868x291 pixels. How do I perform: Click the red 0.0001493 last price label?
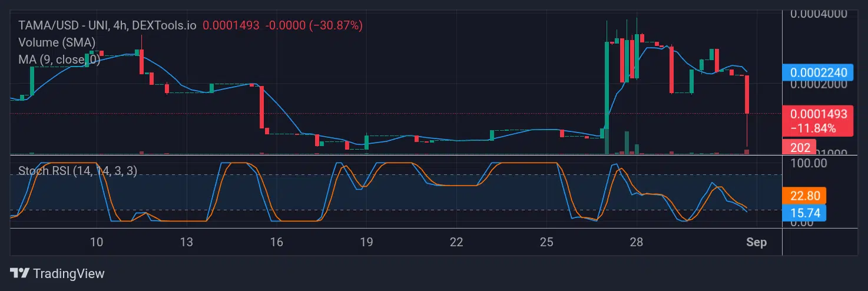(818, 114)
